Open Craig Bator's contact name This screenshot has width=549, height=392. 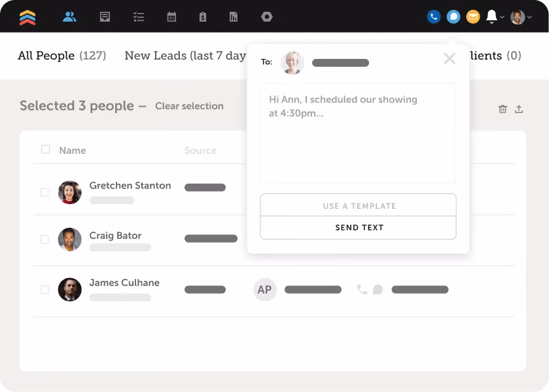point(116,236)
